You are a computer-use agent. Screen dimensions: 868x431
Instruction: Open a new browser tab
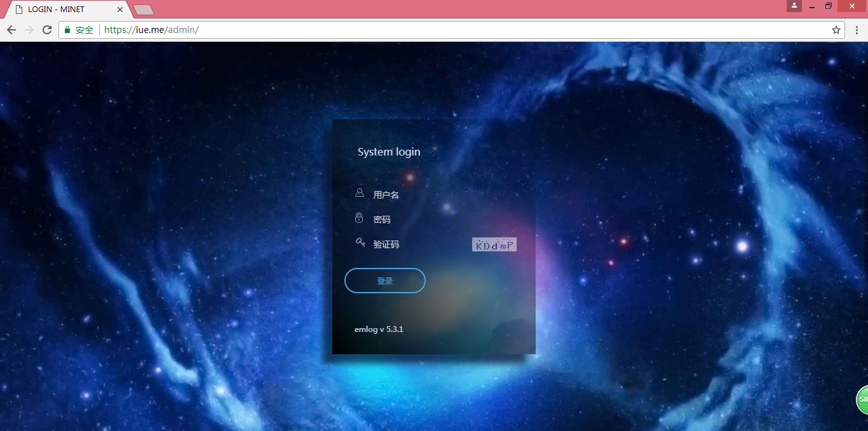(x=144, y=10)
